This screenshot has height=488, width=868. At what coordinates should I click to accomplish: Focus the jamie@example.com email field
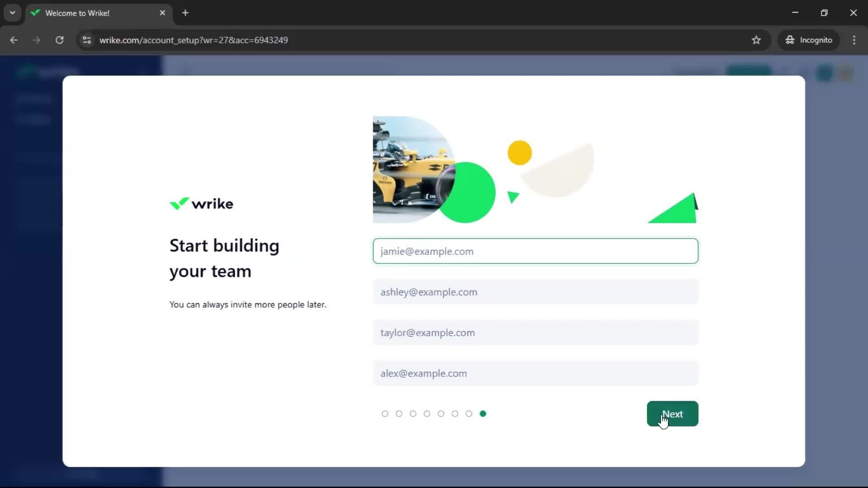coord(535,251)
